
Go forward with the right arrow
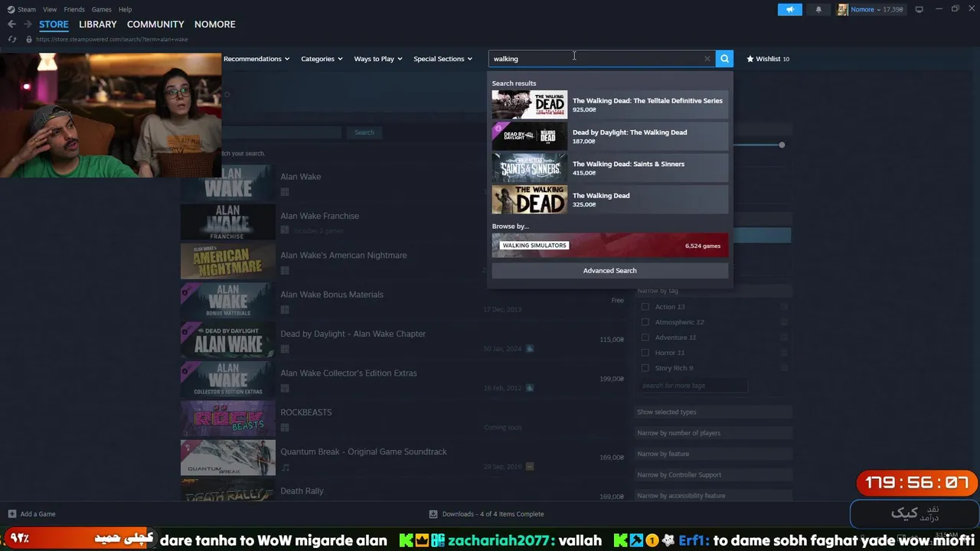pyautogui.click(x=28, y=24)
